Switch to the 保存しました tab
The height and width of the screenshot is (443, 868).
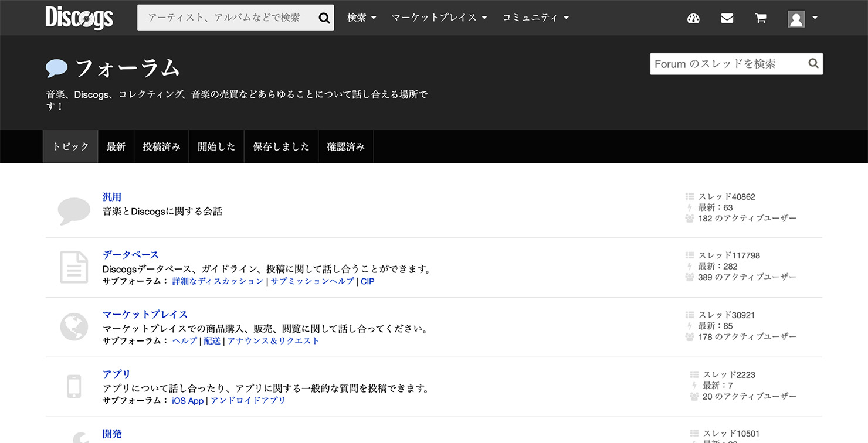pyautogui.click(x=281, y=146)
